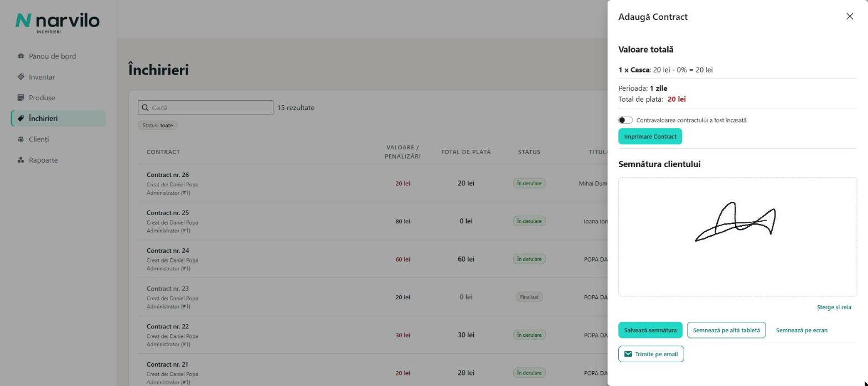Click Semnează pe ecran link
Screen dimensions: 868x386
tap(802, 330)
